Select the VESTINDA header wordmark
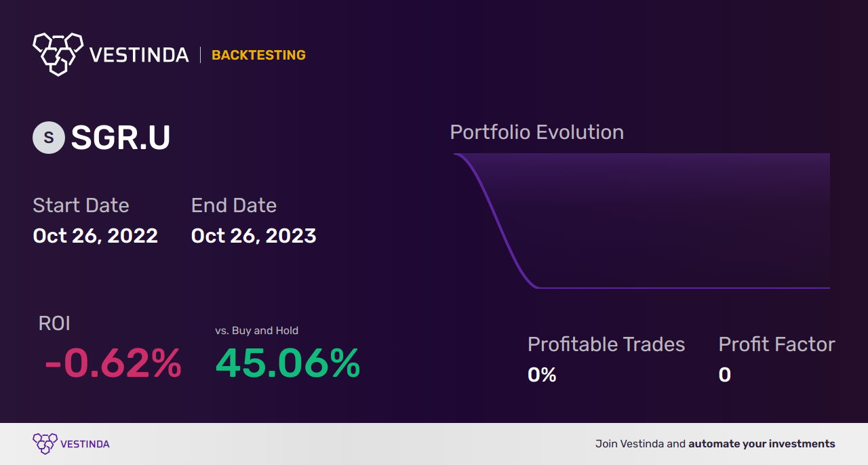The height and width of the screenshot is (465, 868). click(x=139, y=55)
